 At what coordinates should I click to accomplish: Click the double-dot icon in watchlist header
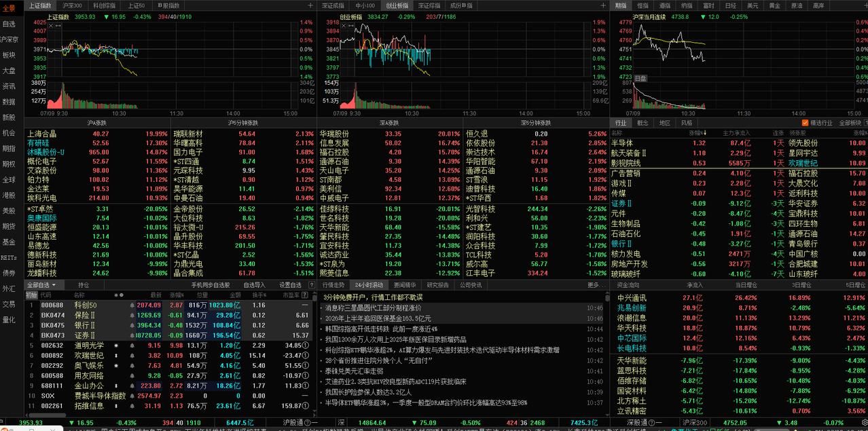click(118, 295)
